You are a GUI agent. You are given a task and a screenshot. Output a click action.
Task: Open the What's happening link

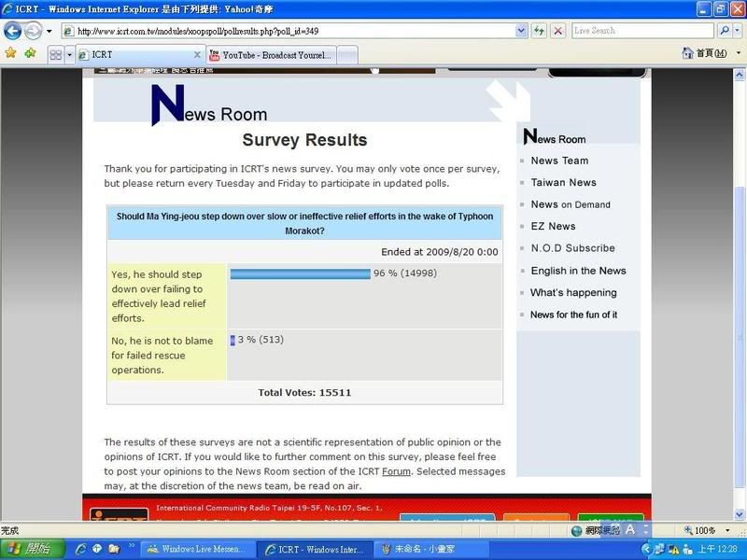pyautogui.click(x=573, y=293)
